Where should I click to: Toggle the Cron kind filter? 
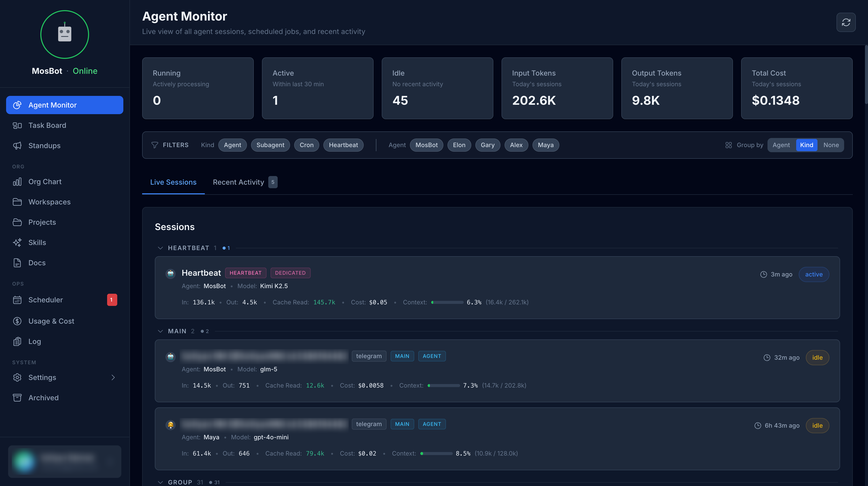[306, 145]
